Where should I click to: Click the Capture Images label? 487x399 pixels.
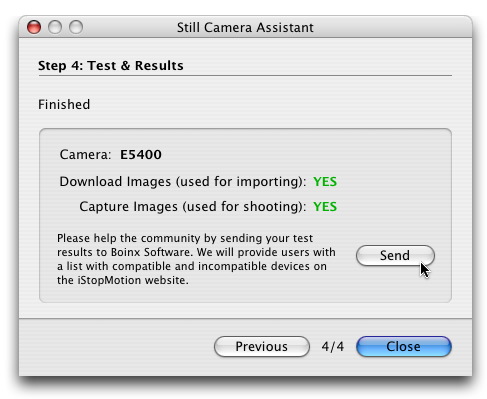[x=193, y=207]
